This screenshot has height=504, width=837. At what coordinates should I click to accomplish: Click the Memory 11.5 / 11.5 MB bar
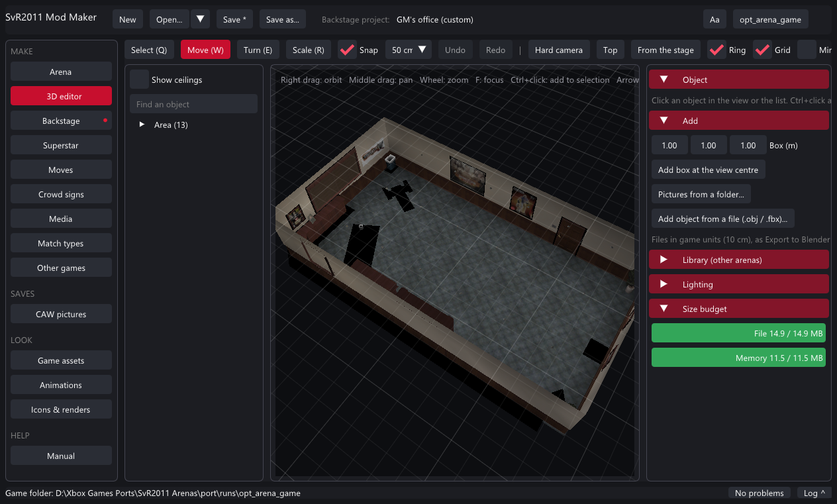pyautogui.click(x=739, y=358)
